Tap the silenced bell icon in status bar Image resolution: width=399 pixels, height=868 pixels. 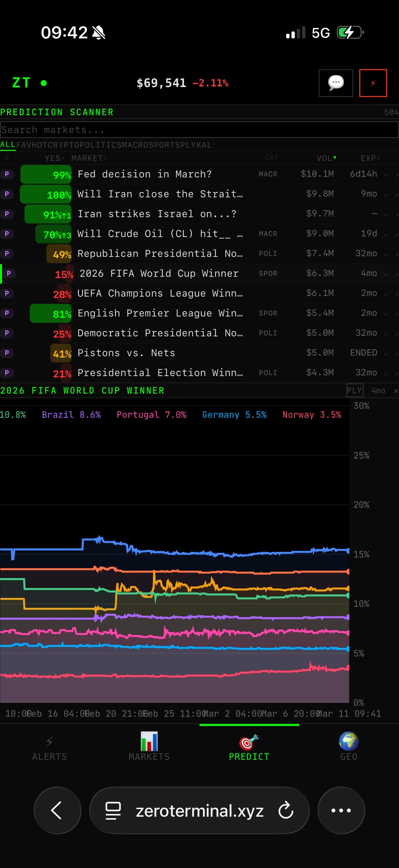[99, 33]
